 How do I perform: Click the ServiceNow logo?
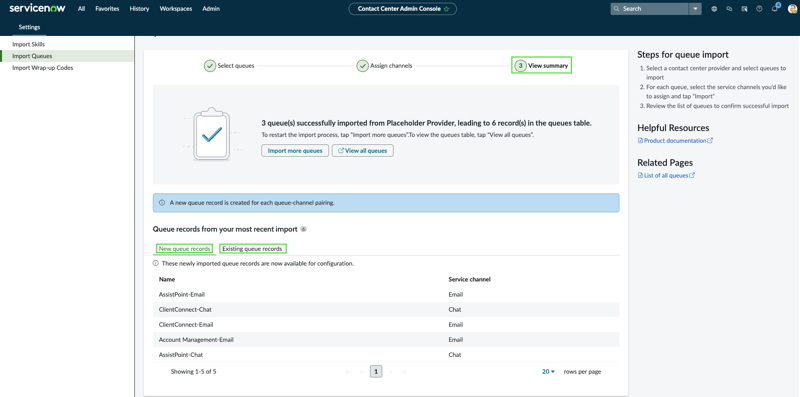[37, 9]
